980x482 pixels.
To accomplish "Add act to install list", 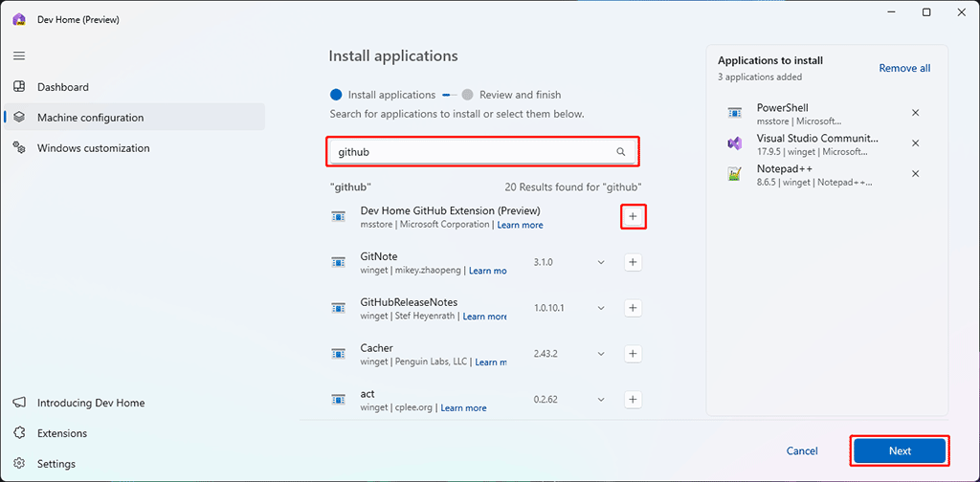I will 633,400.
